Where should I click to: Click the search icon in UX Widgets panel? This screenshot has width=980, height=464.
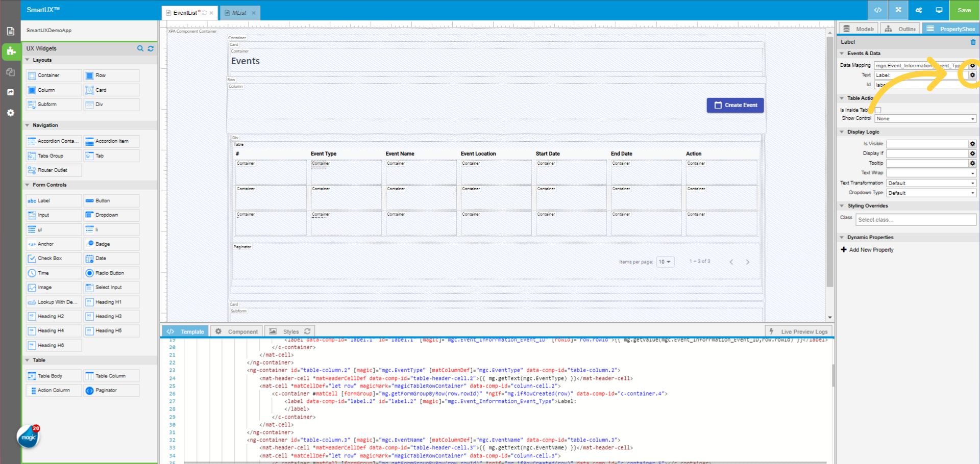[x=140, y=48]
